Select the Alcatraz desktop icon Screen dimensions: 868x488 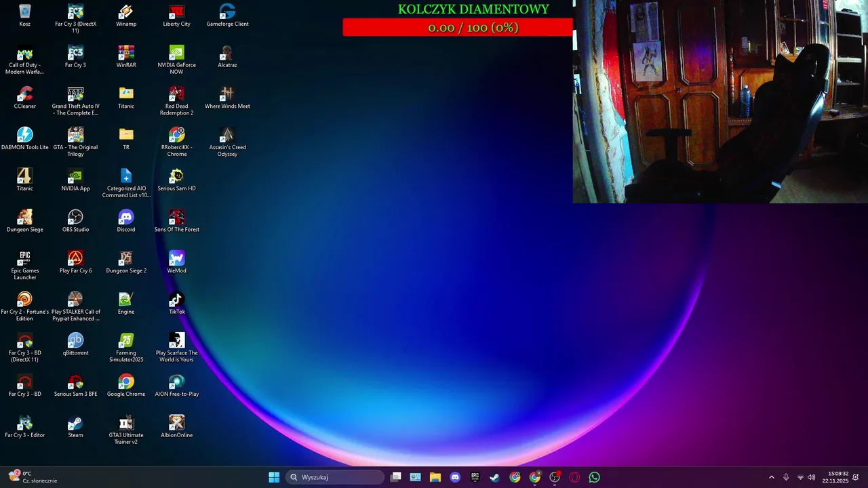point(227,57)
